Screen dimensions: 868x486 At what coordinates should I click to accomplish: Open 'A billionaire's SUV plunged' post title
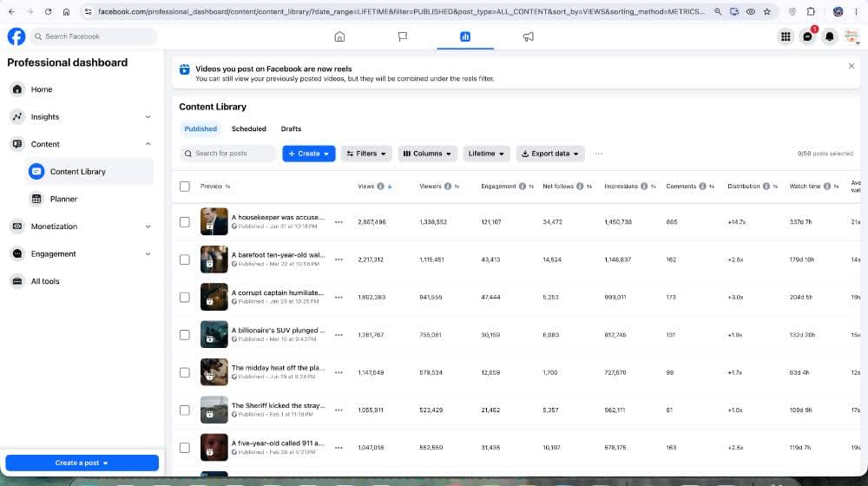pyautogui.click(x=278, y=331)
